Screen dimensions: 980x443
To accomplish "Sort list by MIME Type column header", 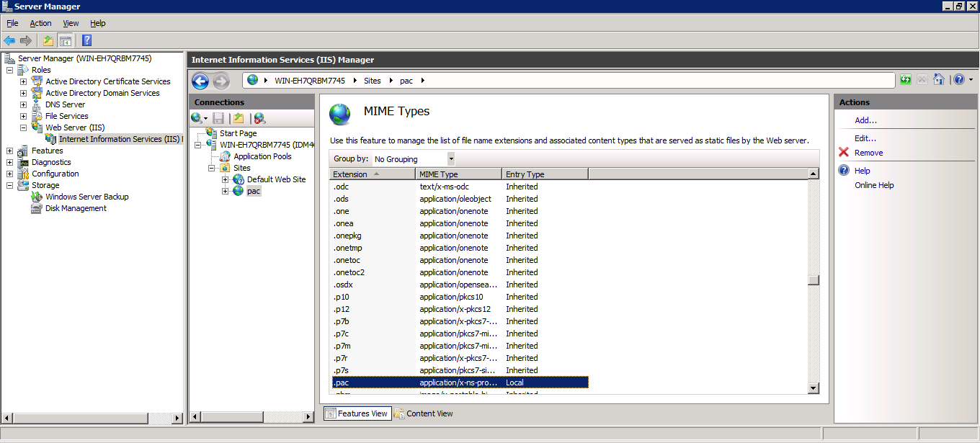I will pos(458,174).
